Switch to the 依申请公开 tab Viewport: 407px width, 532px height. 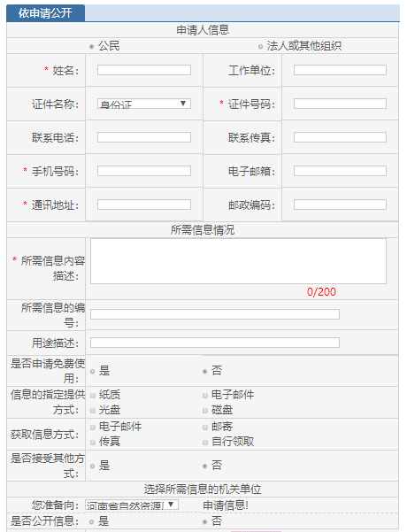pyautogui.click(x=45, y=13)
